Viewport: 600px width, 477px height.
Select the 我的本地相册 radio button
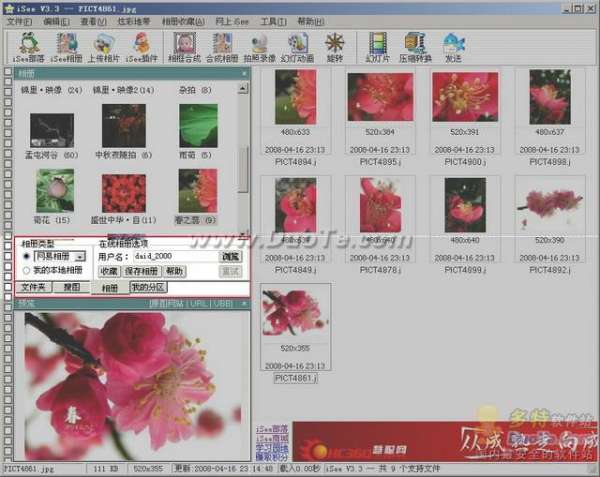point(26,270)
